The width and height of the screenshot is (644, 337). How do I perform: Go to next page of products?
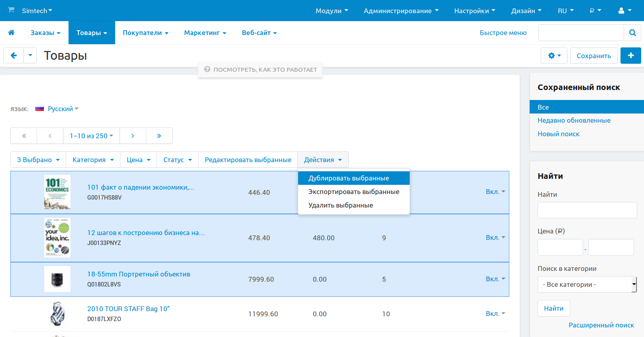point(133,136)
